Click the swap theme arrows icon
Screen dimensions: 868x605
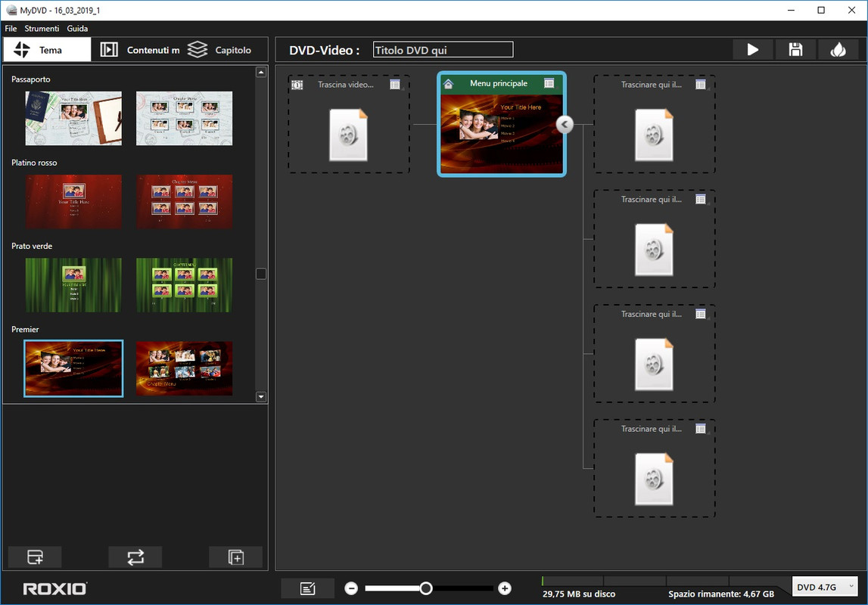[x=135, y=557]
